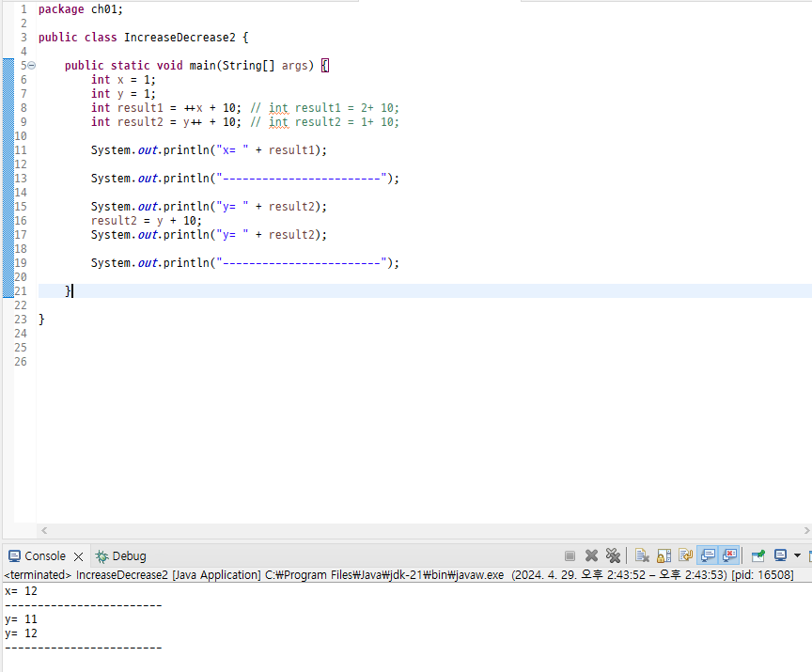Click the 'int y = 1;' code line
Screen dimensions: 812x672
pos(123,94)
